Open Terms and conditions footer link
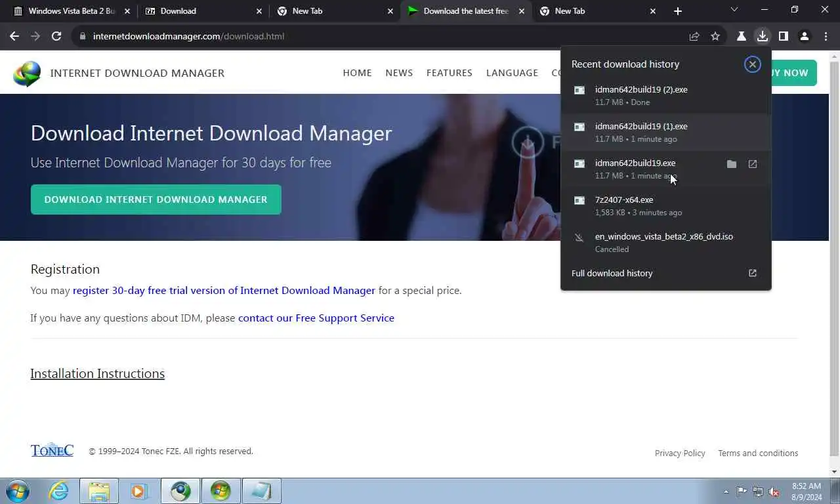This screenshot has width=840, height=504. (758, 453)
